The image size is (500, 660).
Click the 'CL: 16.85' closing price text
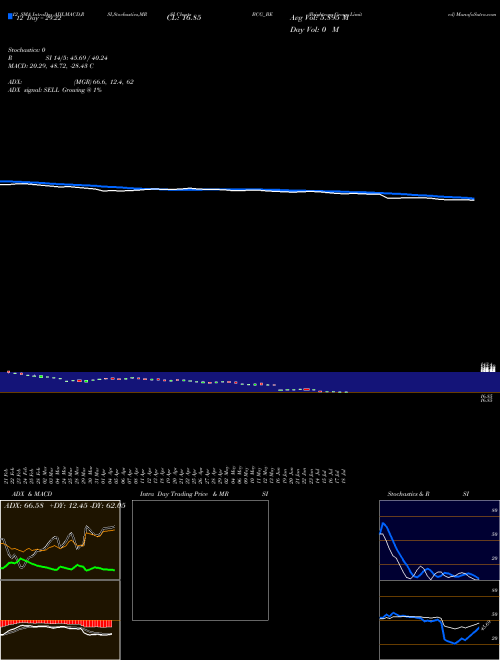[x=184, y=18]
